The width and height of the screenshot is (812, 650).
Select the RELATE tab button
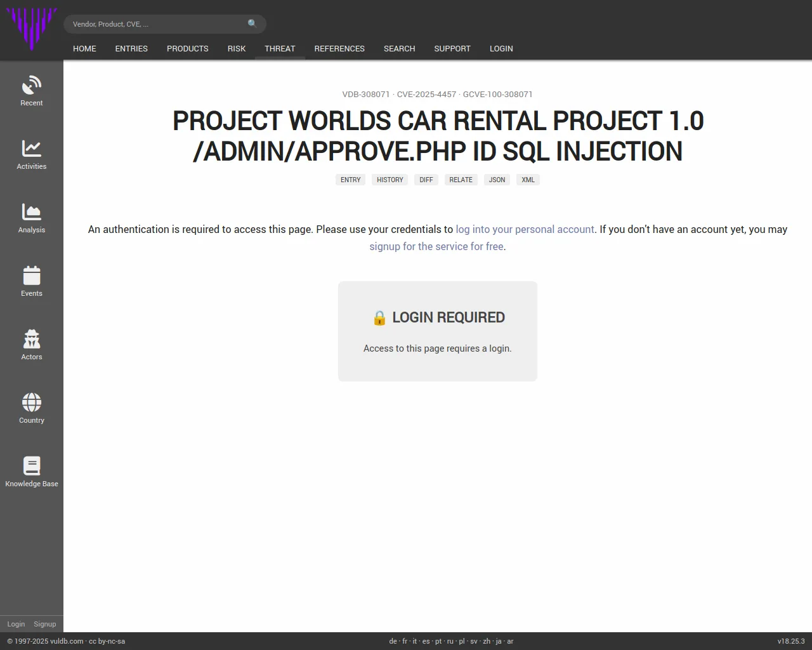(x=461, y=180)
